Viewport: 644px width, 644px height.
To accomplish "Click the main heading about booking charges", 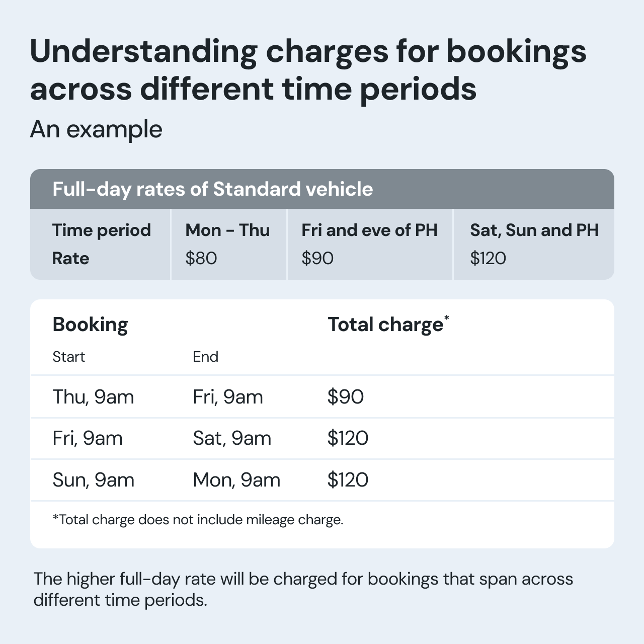I will point(308,69).
